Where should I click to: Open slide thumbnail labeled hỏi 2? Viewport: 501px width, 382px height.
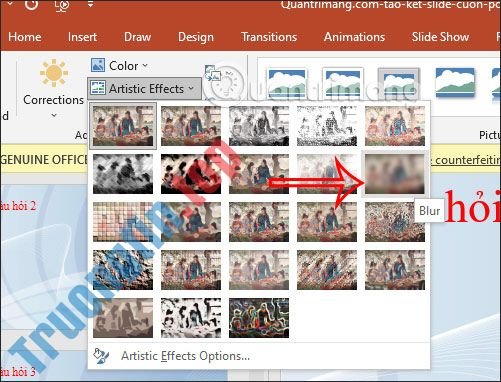pos(18,206)
